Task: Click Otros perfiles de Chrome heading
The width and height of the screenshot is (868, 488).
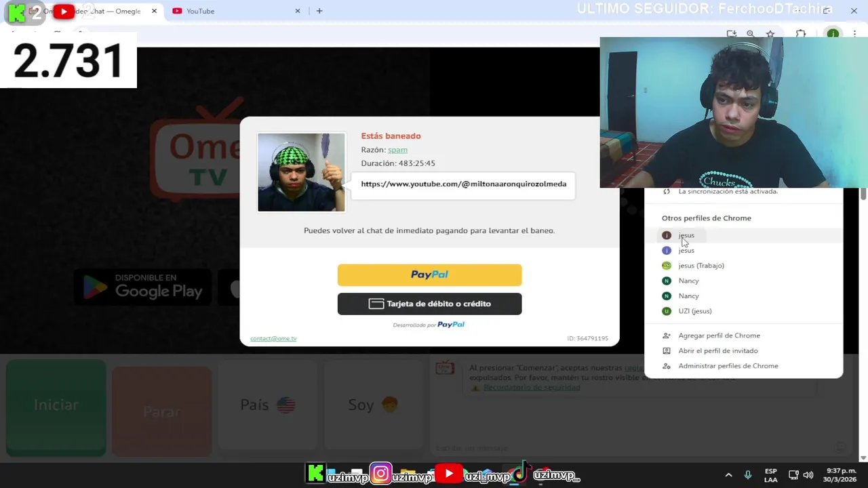Action: click(706, 218)
